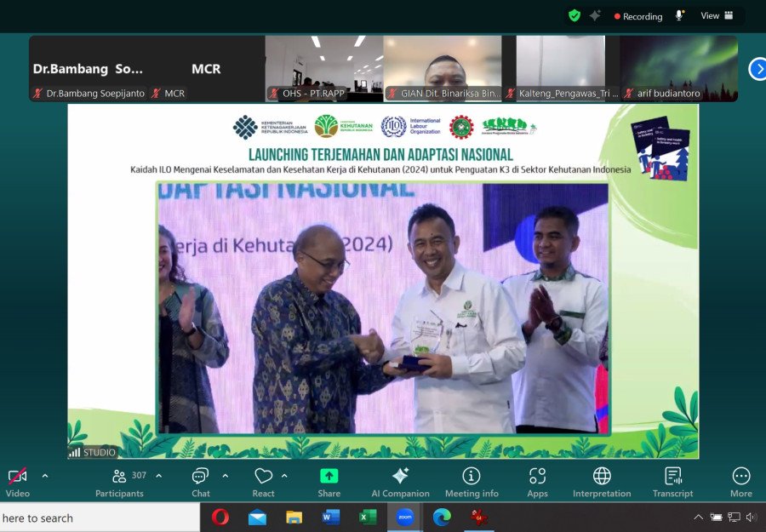This screenshot has width=766, height=532.
Task: Open Microsoft Word from taskbar
Action: click(331, 517)
